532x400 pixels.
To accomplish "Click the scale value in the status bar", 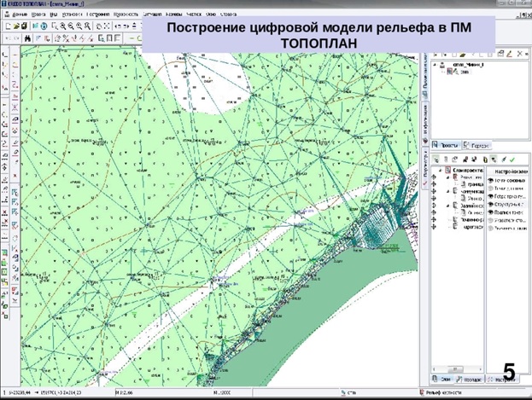I will point(222,392).
